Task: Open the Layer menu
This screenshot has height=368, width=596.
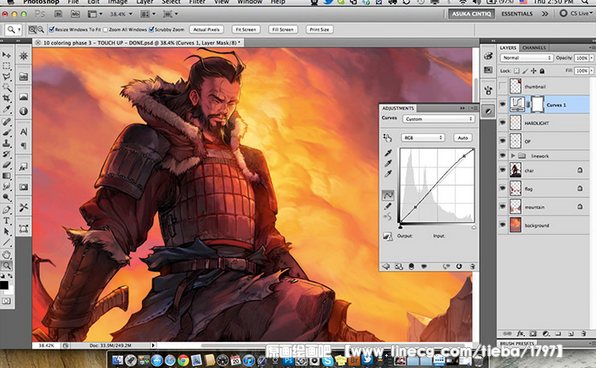Action: coord(145,2)
